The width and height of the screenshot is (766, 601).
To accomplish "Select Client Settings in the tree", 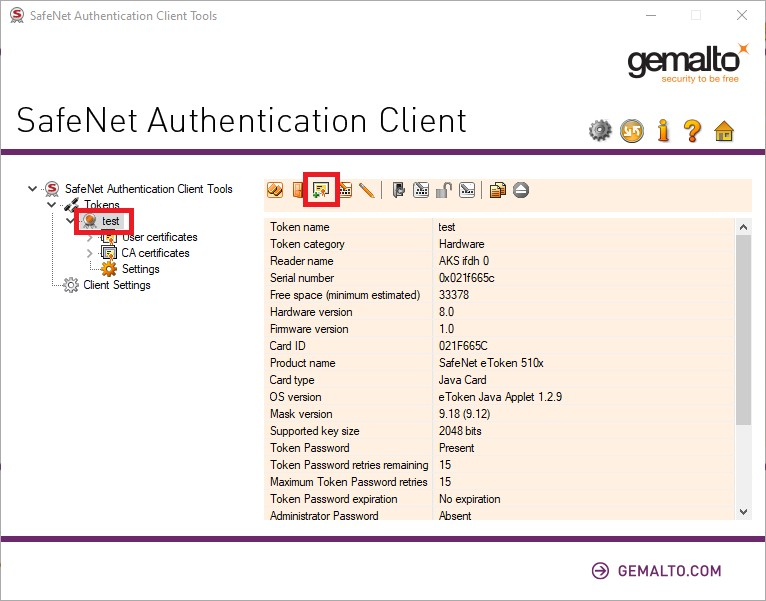I will (116, 285).
